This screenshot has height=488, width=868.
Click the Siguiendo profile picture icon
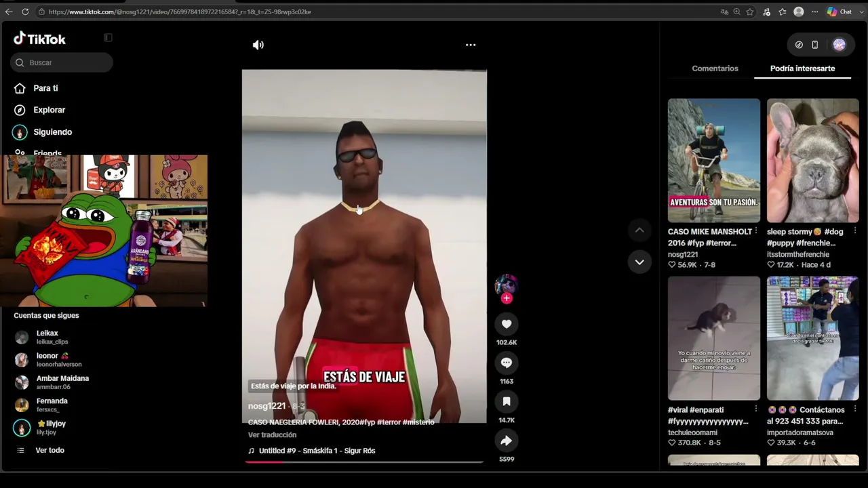(x=20, y=132)
